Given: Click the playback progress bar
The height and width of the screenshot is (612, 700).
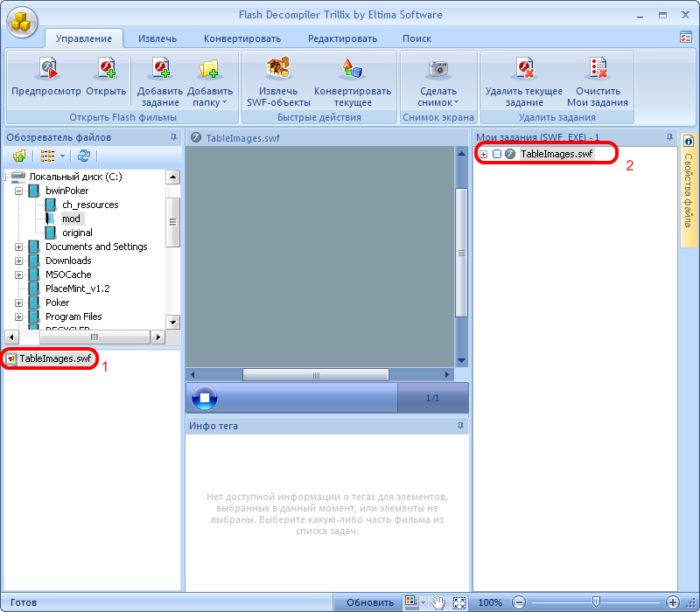Looking at the screenshot, I should click(x=308, y=398).
